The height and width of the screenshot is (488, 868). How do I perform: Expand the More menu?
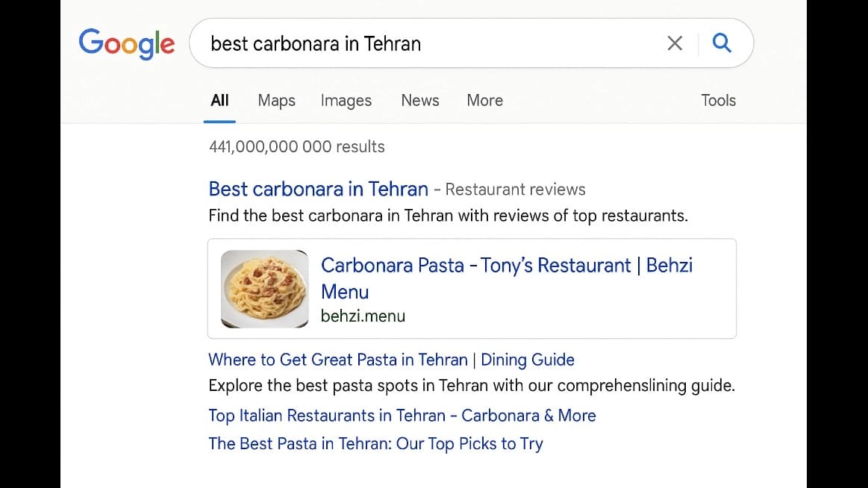[x=485, y=100]
